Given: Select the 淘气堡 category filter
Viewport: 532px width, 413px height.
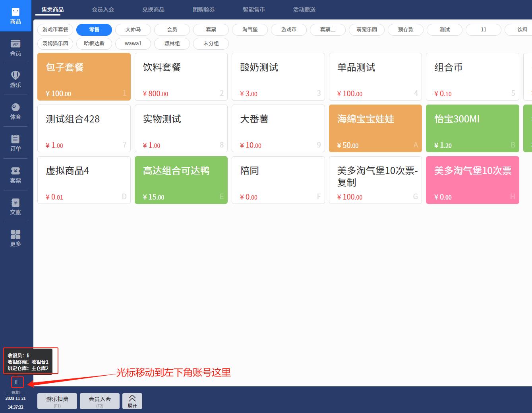Looking at the screenshot, I should coord(250,30).
